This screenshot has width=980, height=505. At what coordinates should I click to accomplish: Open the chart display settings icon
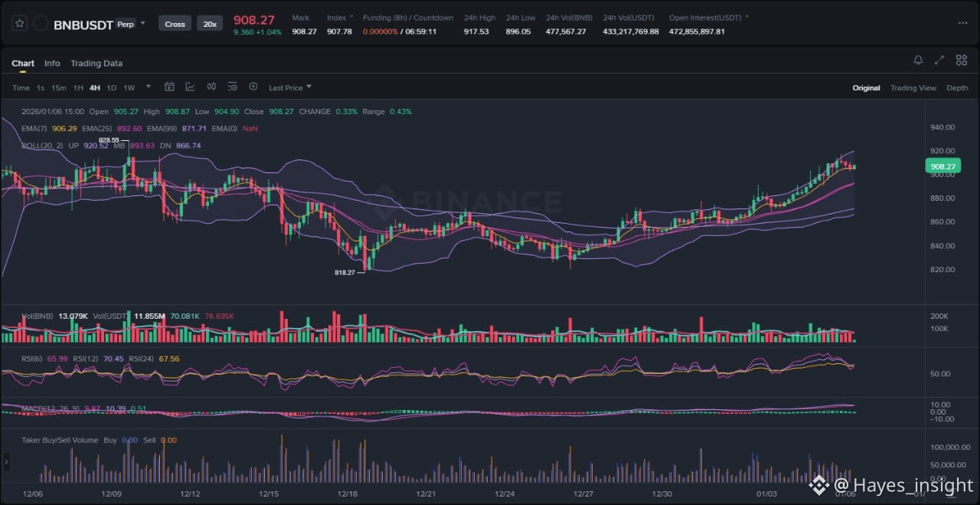click(x=232, y=87)
